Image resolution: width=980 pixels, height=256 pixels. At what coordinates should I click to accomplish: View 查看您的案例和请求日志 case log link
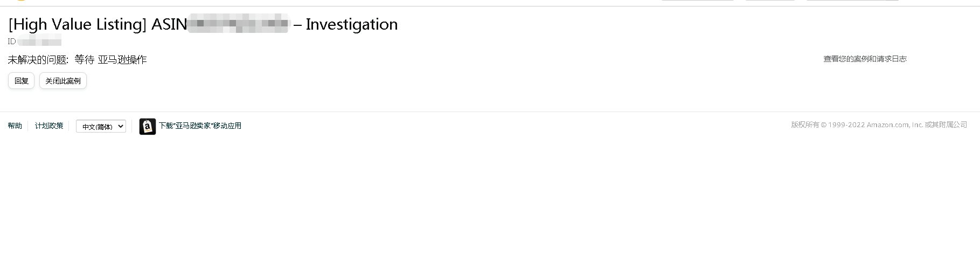(x=865, y=59)
